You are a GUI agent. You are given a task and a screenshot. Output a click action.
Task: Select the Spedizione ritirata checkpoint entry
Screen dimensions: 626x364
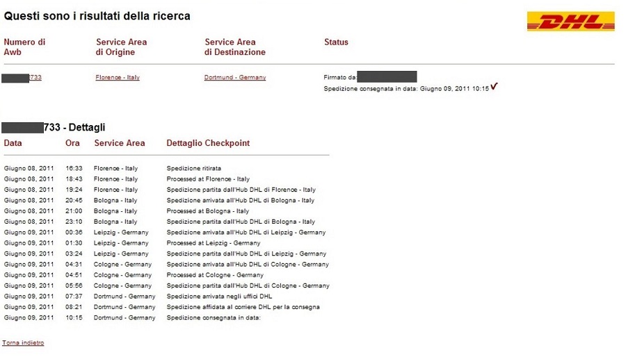pyautogui.click(x=193, y=168)
